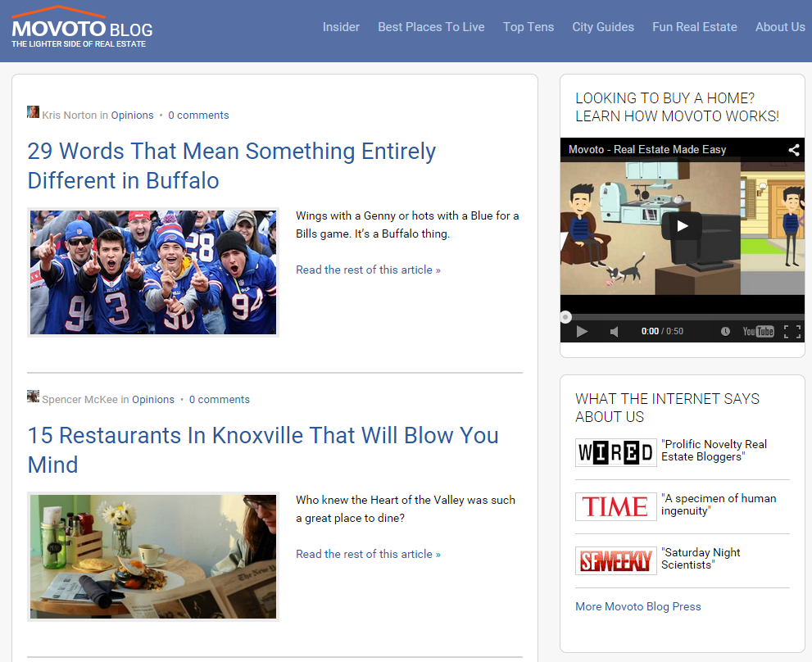Open the About Us page

(780, 27)
